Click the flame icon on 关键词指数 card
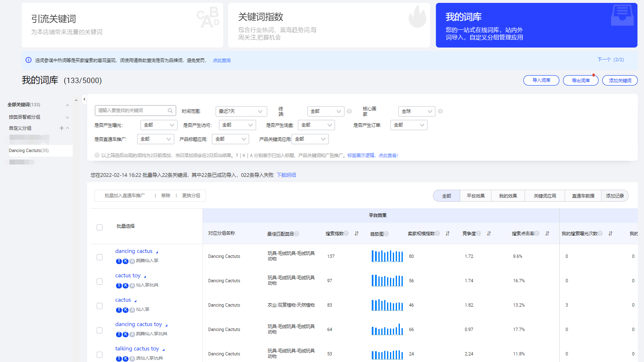This screenshot has width=644, height=362. click(418, 17)
